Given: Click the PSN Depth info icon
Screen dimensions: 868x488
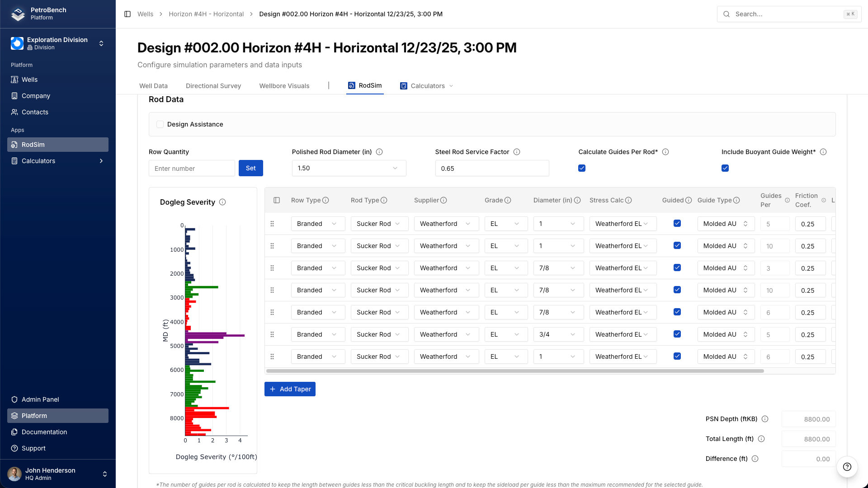Looking at the screenshot, I should click(765, 419).
